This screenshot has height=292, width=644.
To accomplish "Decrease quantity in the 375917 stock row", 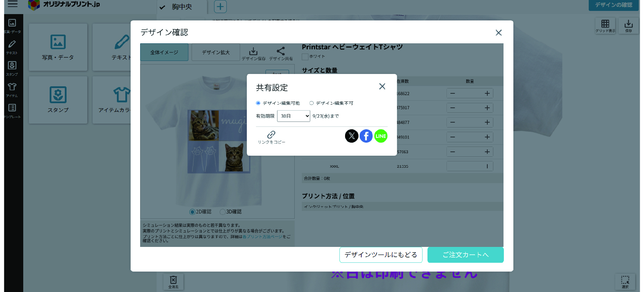I will tap(452, 108).
